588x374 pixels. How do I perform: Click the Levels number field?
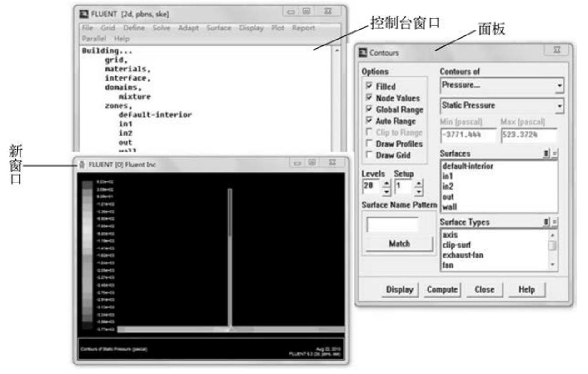pos(371,187)
